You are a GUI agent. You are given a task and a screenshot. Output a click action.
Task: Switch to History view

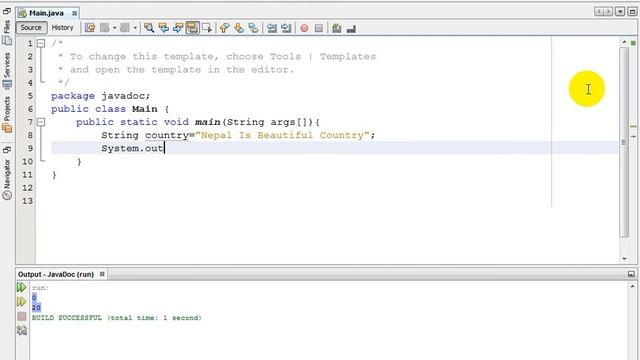pos(62,28)
